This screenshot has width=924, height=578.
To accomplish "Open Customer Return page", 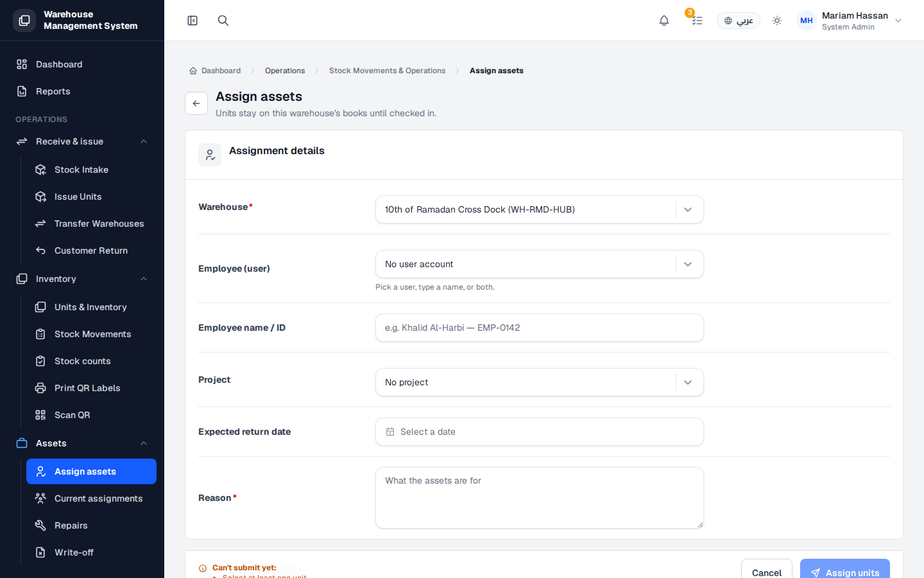I will pyautogui.click(x=91, y=250).
